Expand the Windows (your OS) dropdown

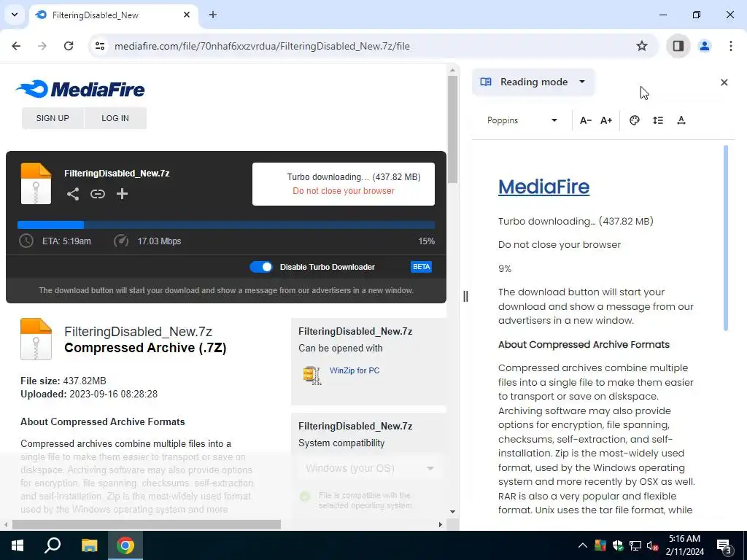click(370, 468)
